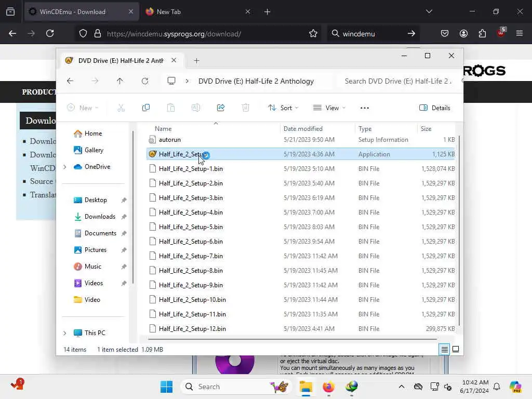Screen dimensions: 532x399
Task: Open File Explorer from the taskbar
Action: pyautogui.click(x=305, y=387)
